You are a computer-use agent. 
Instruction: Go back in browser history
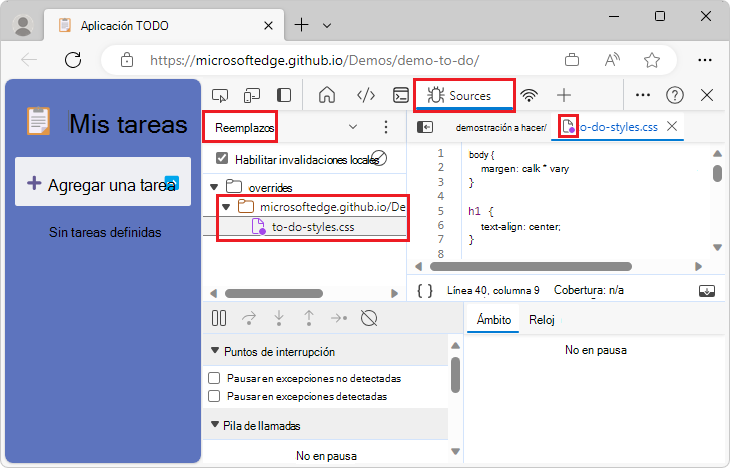pyautogui.click(x=29, y=60)
